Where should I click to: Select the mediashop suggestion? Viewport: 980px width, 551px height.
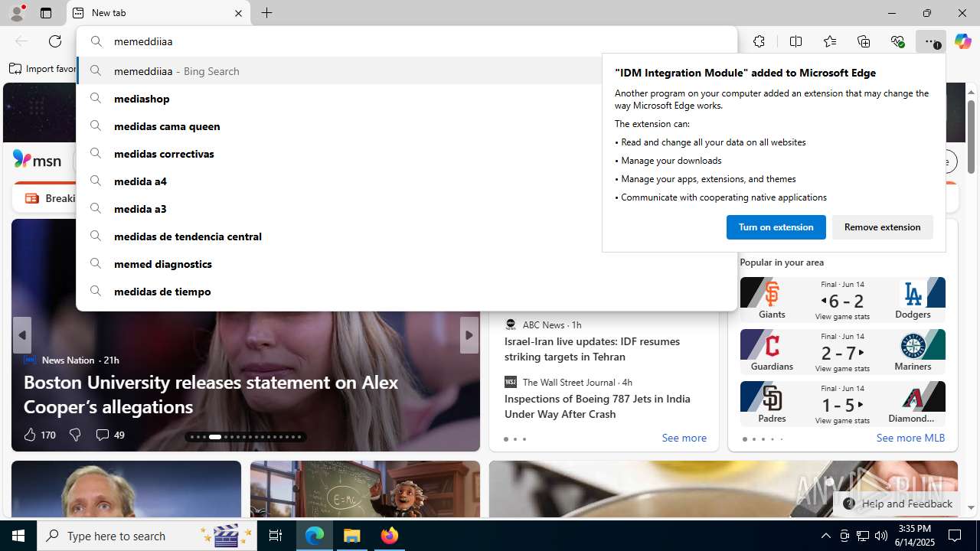coord(339,99)
